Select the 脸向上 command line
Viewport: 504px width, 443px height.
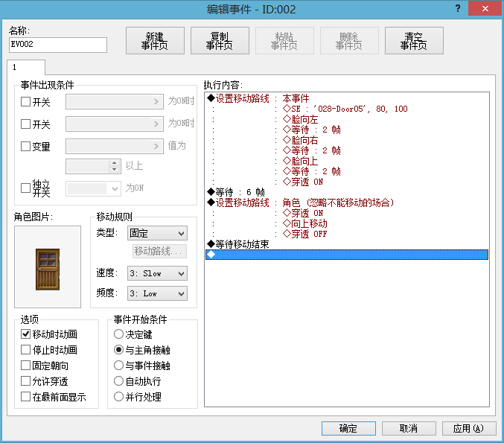[347, 161]
